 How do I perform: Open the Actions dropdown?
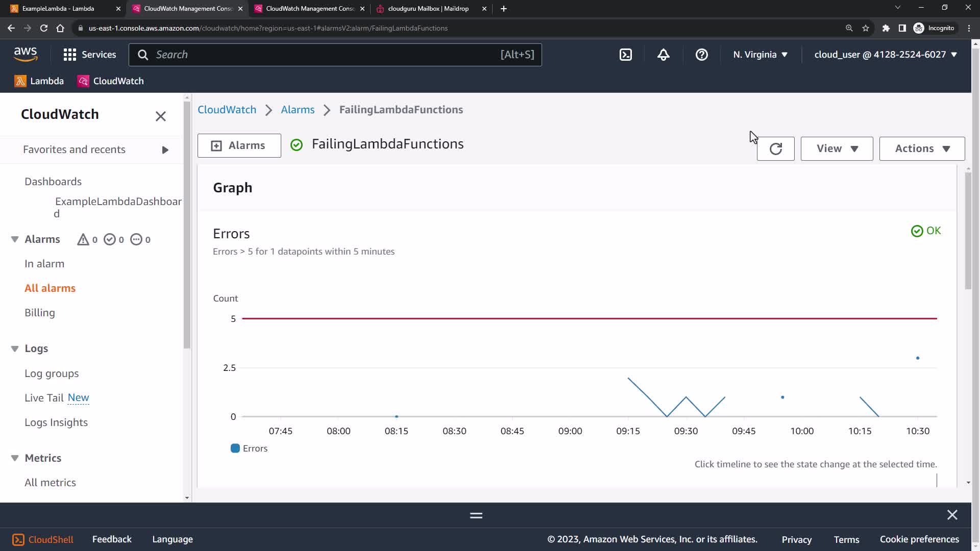[x=922, y=148]
